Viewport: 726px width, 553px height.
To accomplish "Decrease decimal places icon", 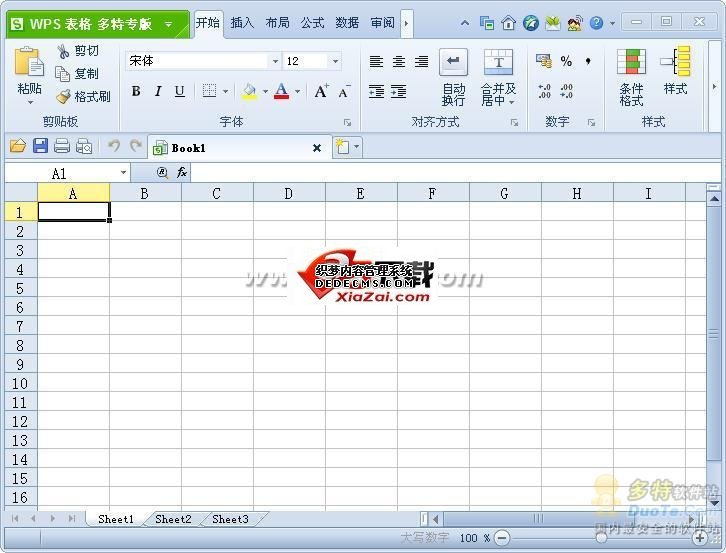I will coord(566,91).
